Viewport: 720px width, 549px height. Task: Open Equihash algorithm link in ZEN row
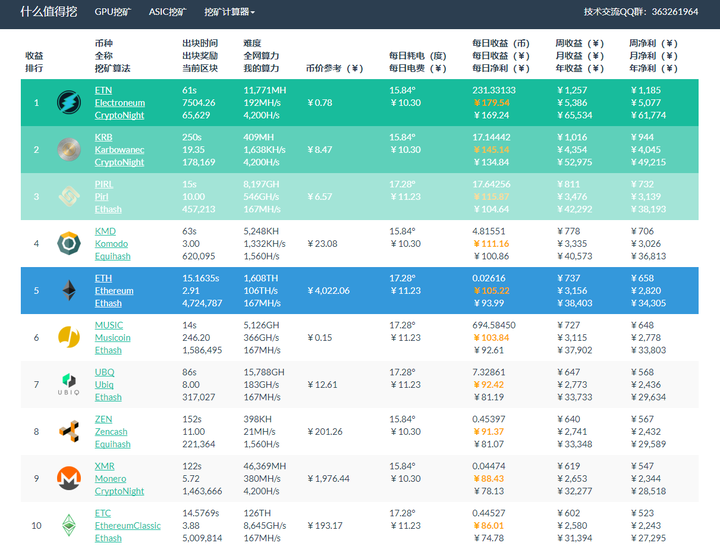(x=112, y=444)
